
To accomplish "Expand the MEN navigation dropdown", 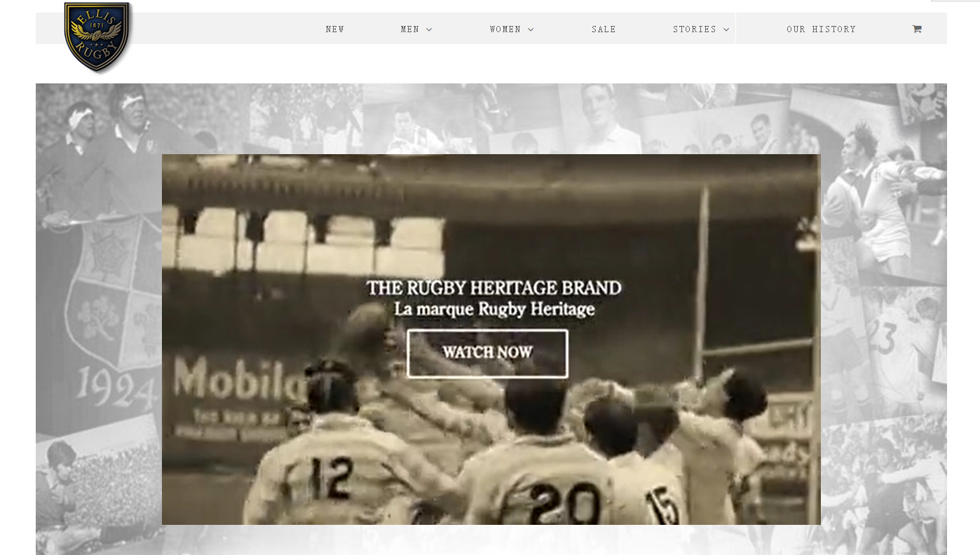I will point(410,29).
